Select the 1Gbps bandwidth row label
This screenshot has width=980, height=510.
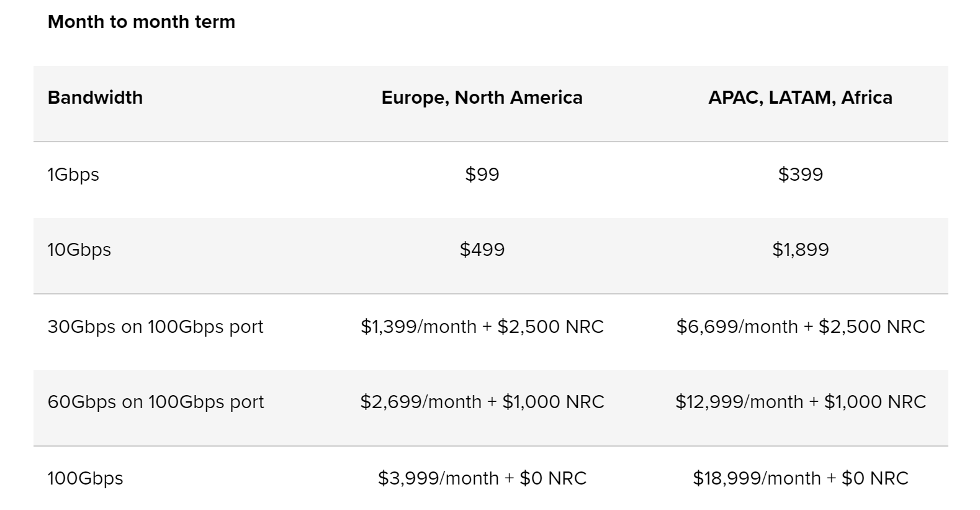[x=73, y=175]
